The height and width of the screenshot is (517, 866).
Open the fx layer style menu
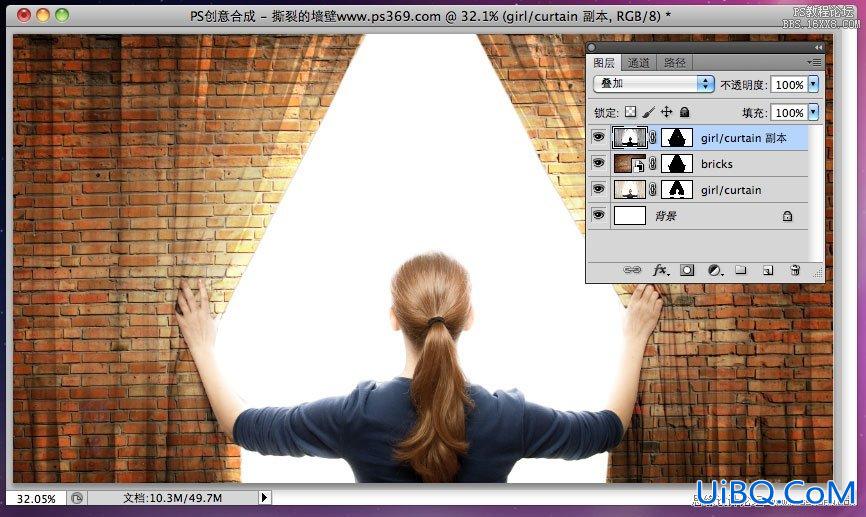pyautogui.click(x=661, y=270)
